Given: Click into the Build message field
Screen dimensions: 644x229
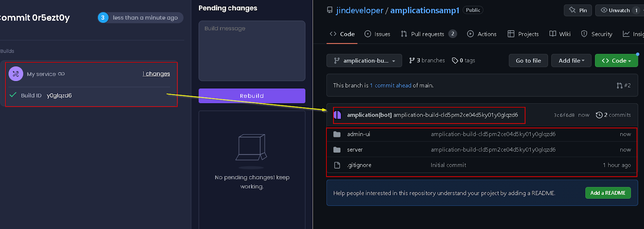Looking at the screenshot, I should point(252,51).
